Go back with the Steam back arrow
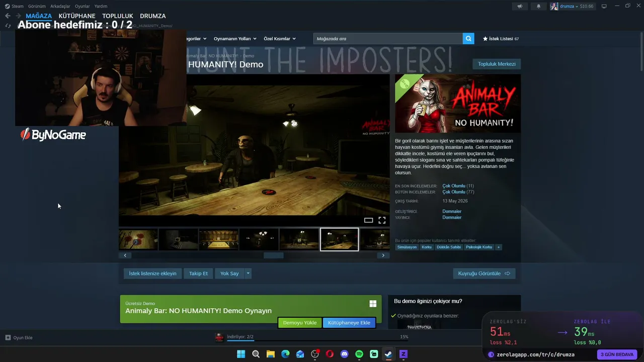 (8, 16)
